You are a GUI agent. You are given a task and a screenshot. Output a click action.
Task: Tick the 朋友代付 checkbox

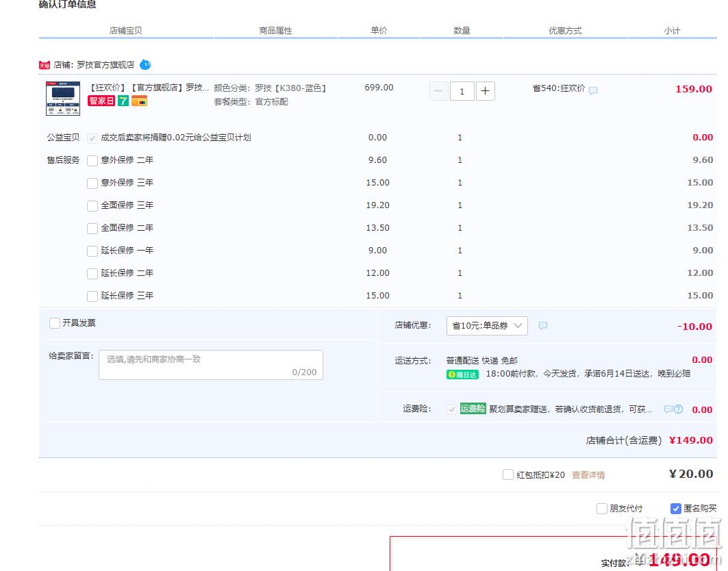602,509
